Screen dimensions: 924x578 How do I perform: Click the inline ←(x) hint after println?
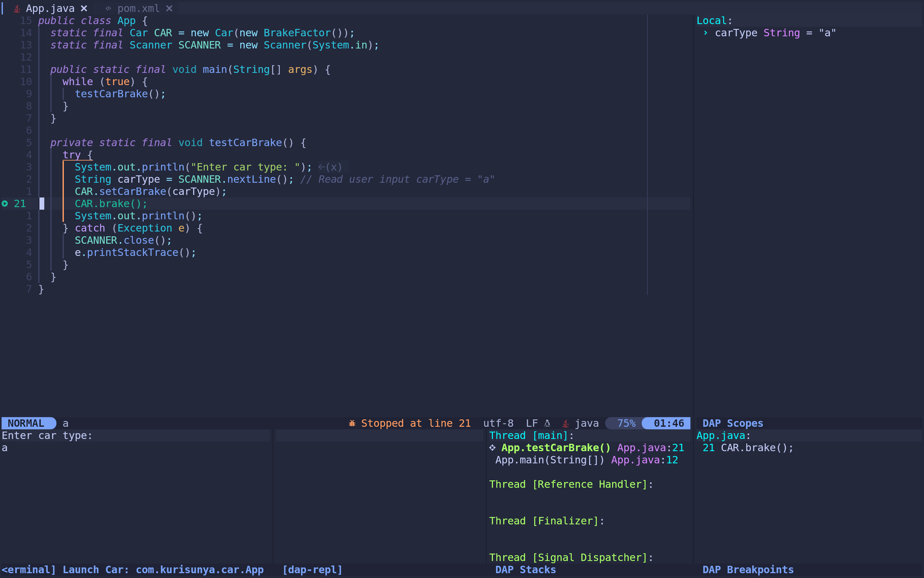tap(330, 167)
